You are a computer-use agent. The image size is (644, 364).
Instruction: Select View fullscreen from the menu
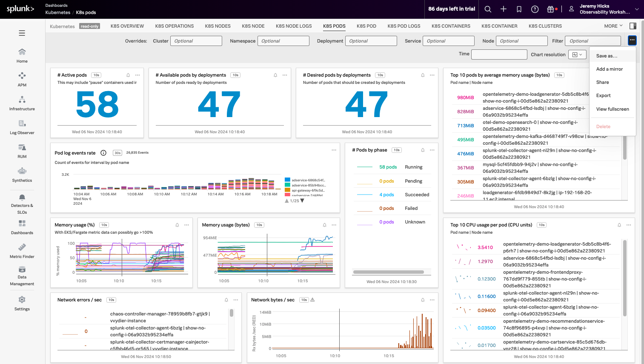pos(613,109)
